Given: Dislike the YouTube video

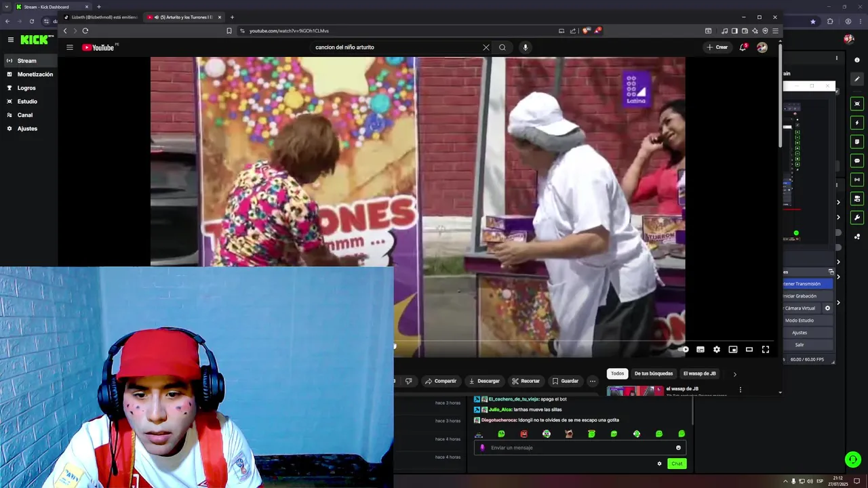Looking at the screenshot, I should tap(408, 381).
